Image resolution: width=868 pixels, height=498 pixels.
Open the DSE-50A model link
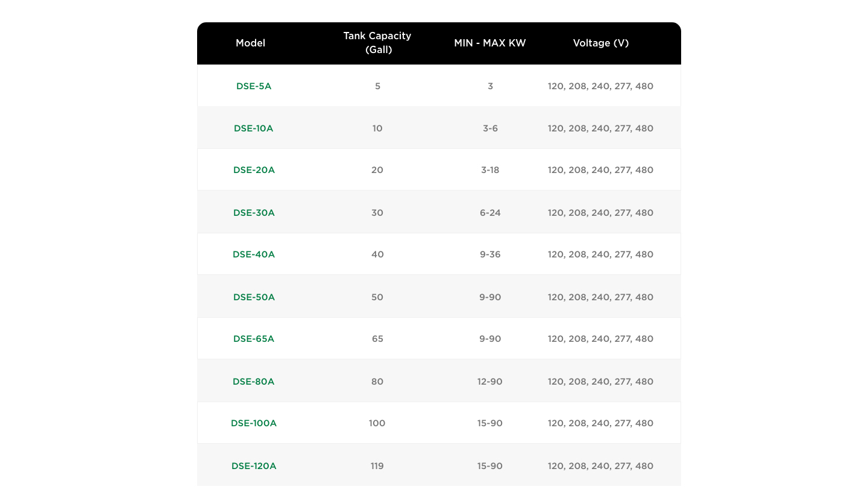254,297
